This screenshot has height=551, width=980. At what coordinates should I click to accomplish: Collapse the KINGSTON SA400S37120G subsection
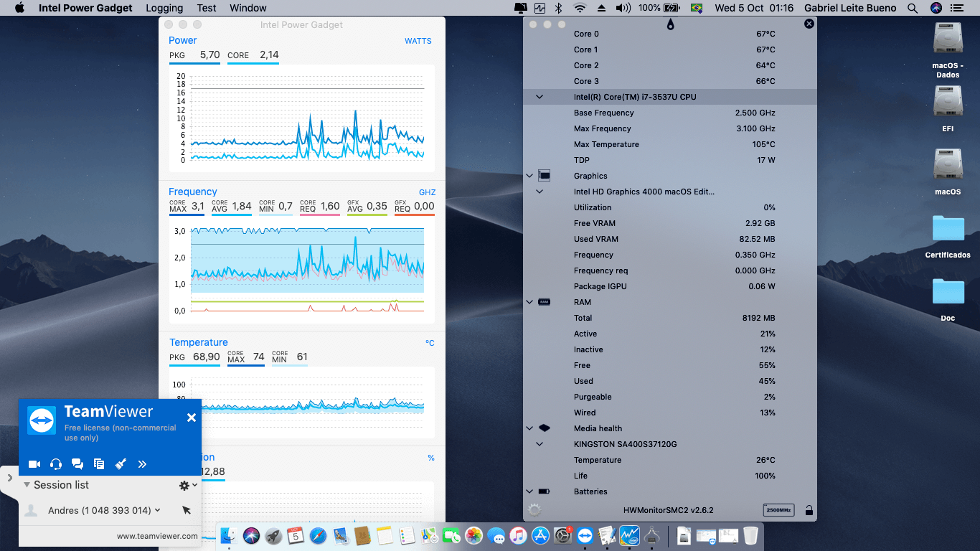[540, 444]
